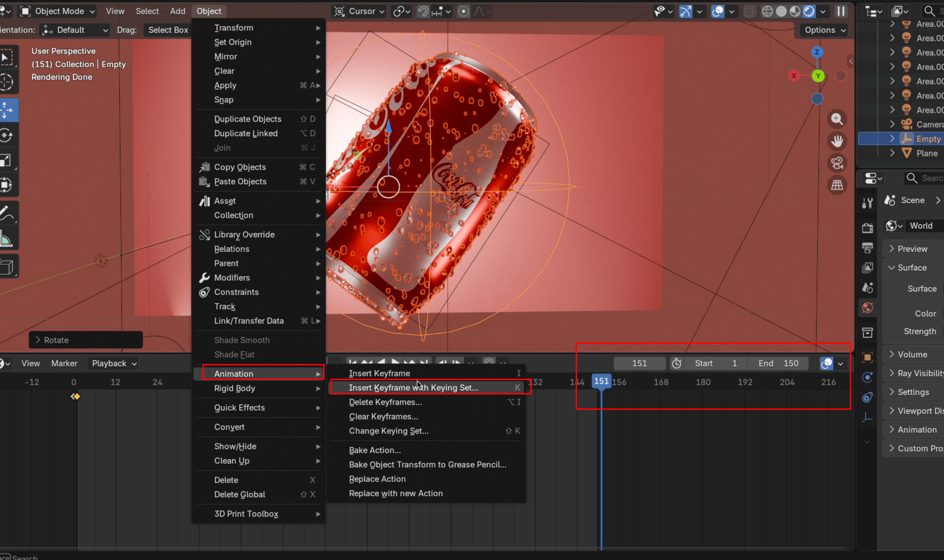Toggle viewport gizmos visibility
The height and width of the screenshot is (560, 944).
[x=686, y=11]
